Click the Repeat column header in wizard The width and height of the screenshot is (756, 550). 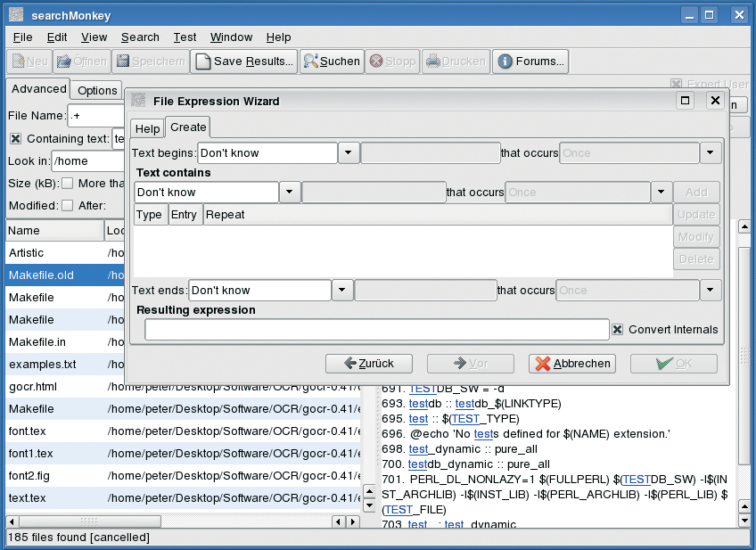point(438,215)
